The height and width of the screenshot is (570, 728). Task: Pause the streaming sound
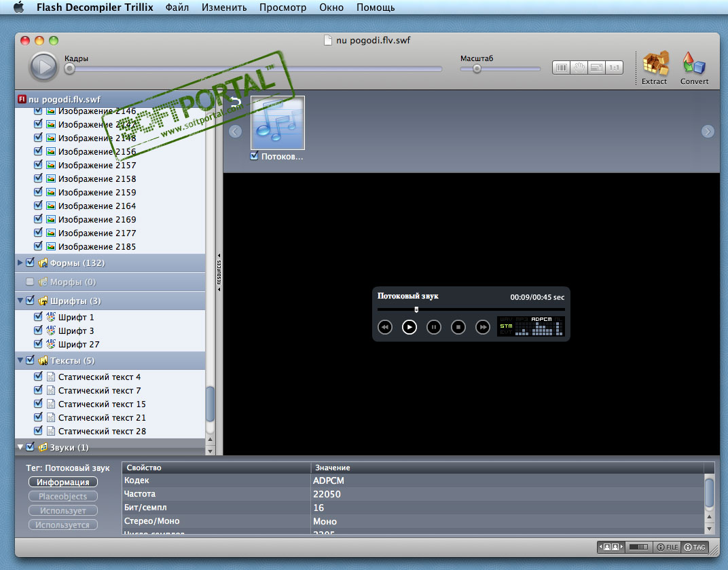pyautogui.click(x=434, y=328)
